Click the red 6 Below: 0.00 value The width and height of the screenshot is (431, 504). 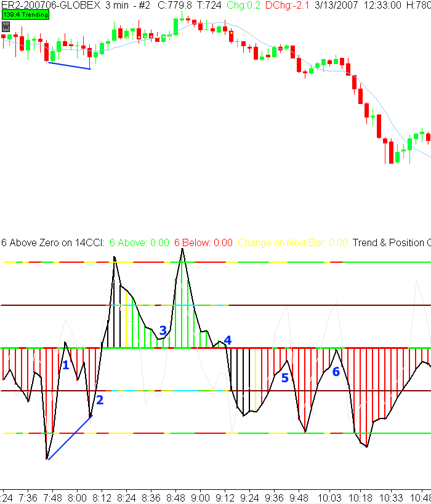click(x=203, y=242)
